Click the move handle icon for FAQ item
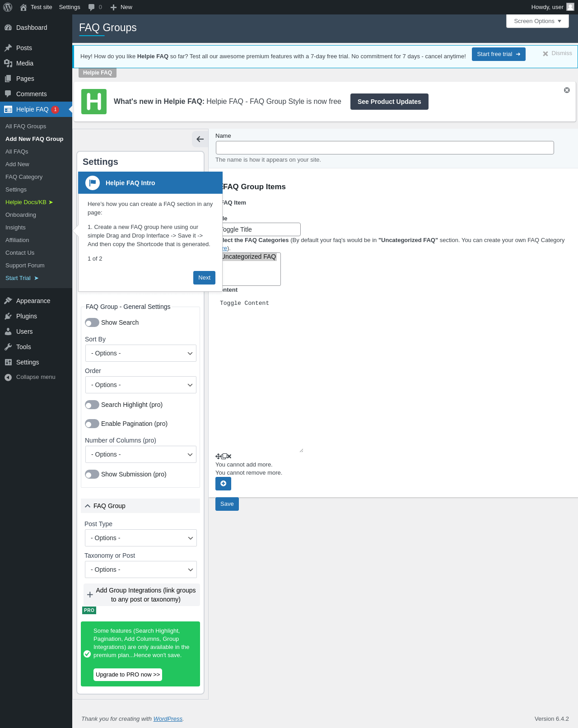 (x=218, y=457)
